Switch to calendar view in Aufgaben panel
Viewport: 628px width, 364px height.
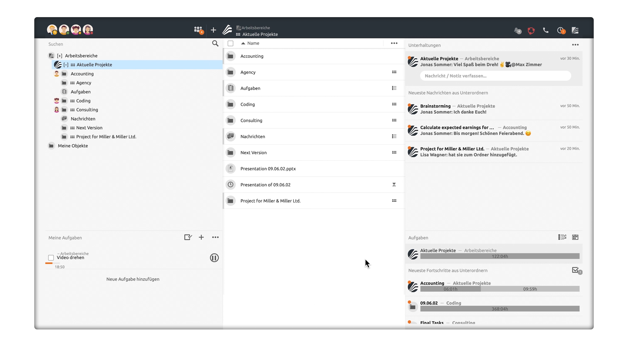pos(575,237)
